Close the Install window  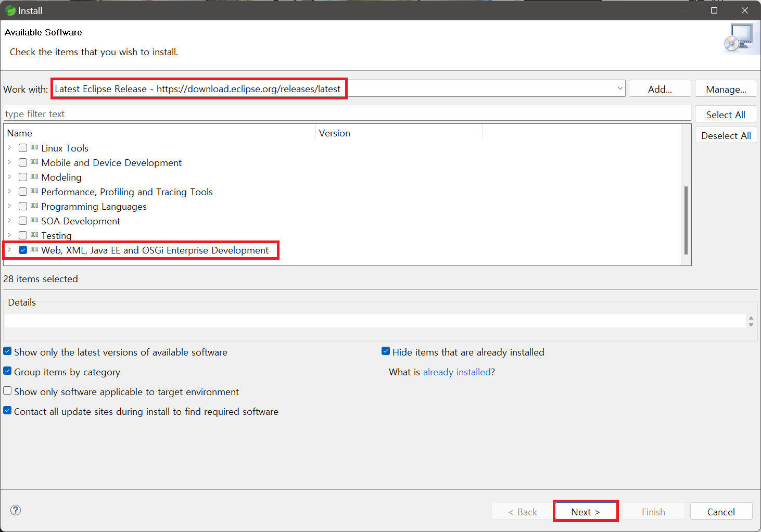click(x=745, y=10)
